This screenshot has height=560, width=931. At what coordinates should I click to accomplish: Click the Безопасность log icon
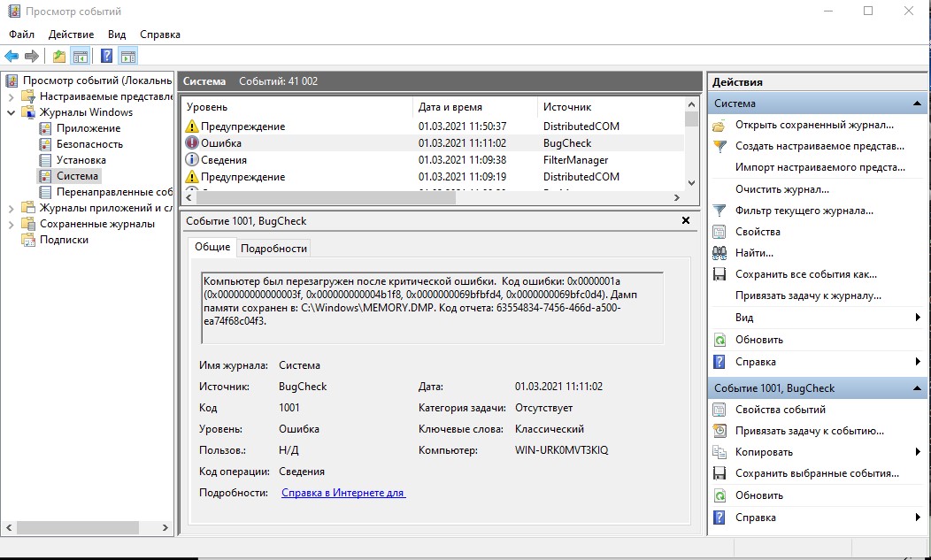45,144
